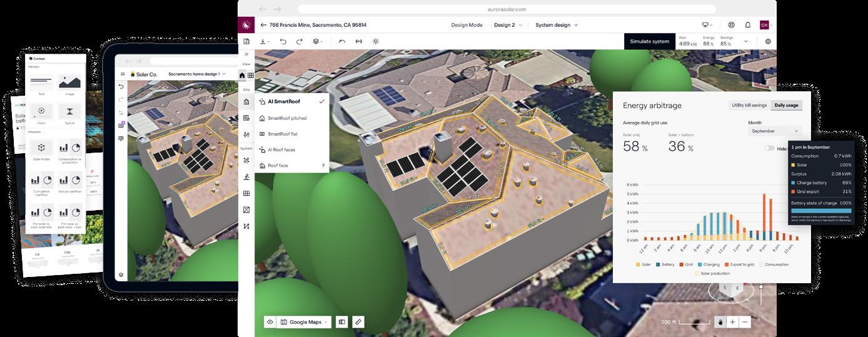Expand Sacramento home design 1 dropdown on tablet
Viewport: 868px width, 337px height.
tap(197, 74)
